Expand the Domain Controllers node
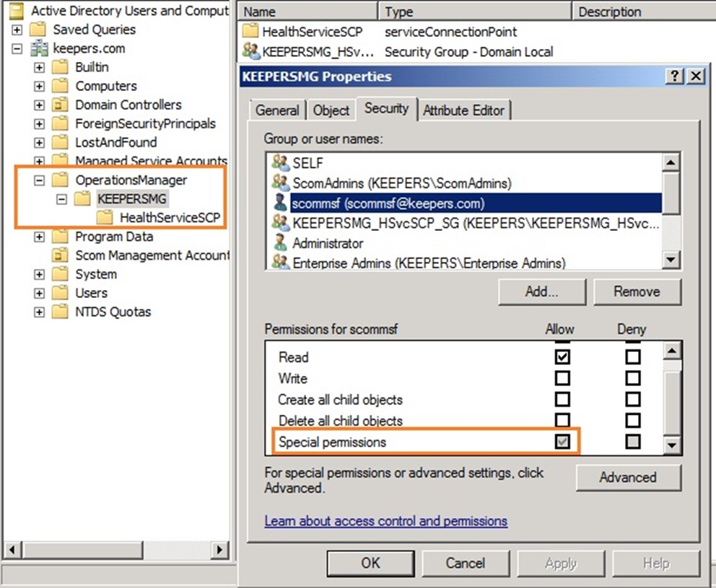 point(39,105)
